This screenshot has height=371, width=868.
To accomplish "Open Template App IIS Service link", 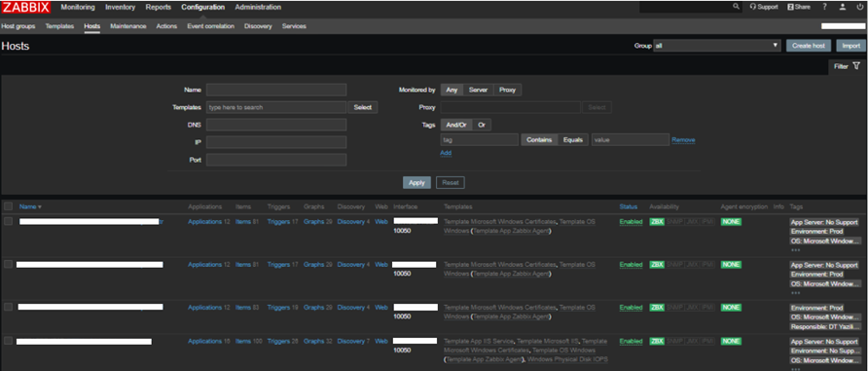I will 479,341.
